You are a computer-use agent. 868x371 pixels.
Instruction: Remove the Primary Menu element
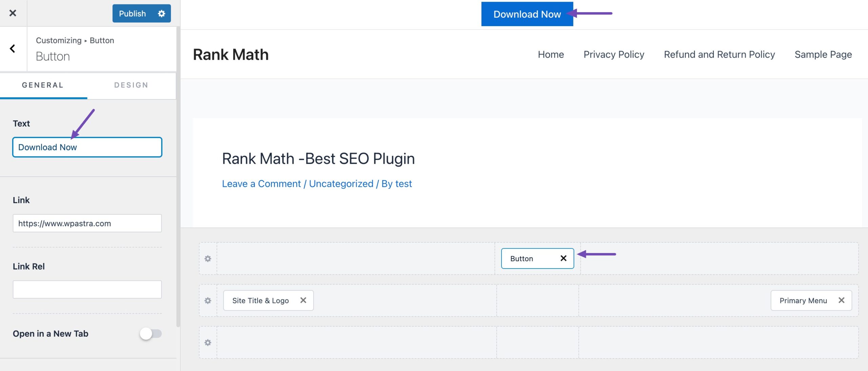pos(842,300)
